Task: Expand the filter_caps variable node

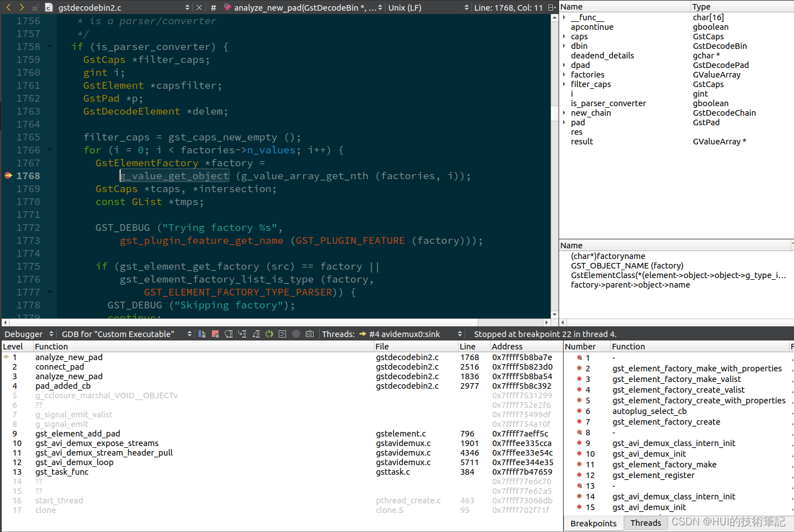Action: coord(564,84)
